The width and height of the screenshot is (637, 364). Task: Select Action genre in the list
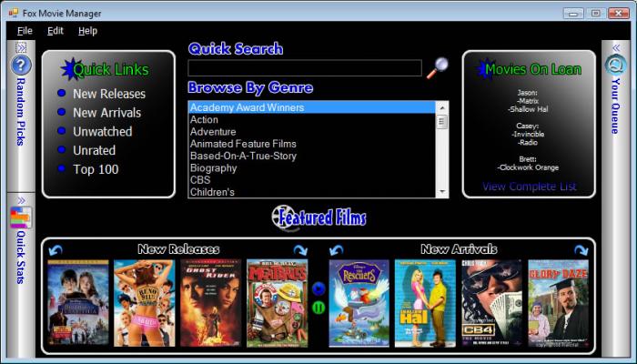pos(311,120)
